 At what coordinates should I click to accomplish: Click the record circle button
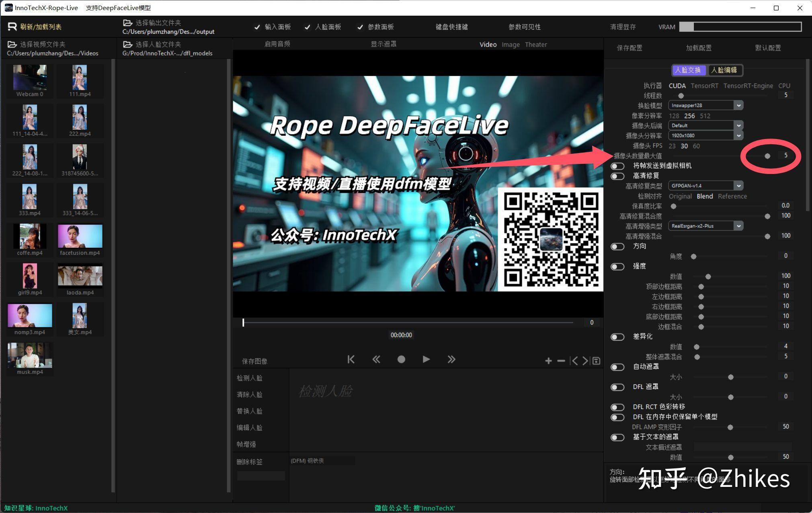pos(401,359)
